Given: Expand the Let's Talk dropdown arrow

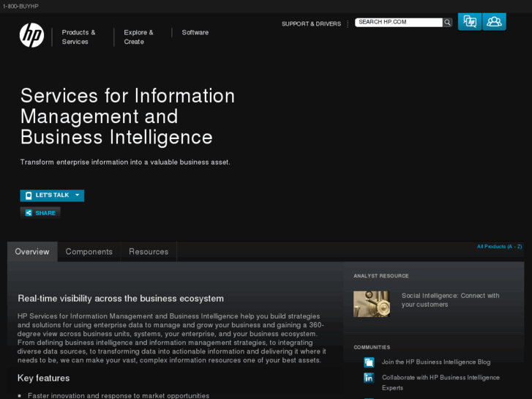Looking at the screenshot, I should pos(78,195).
